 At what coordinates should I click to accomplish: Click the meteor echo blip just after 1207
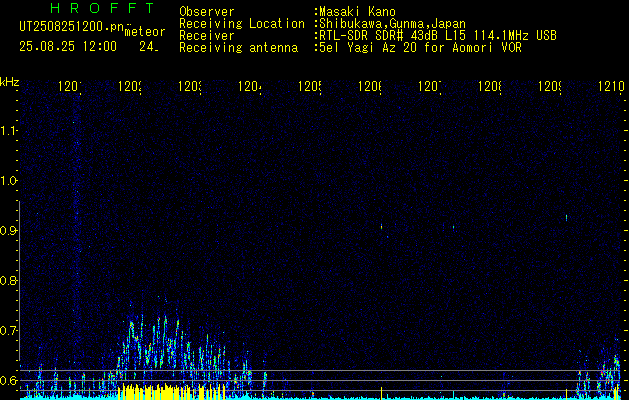pyautogui.click(x=453, y=227)
